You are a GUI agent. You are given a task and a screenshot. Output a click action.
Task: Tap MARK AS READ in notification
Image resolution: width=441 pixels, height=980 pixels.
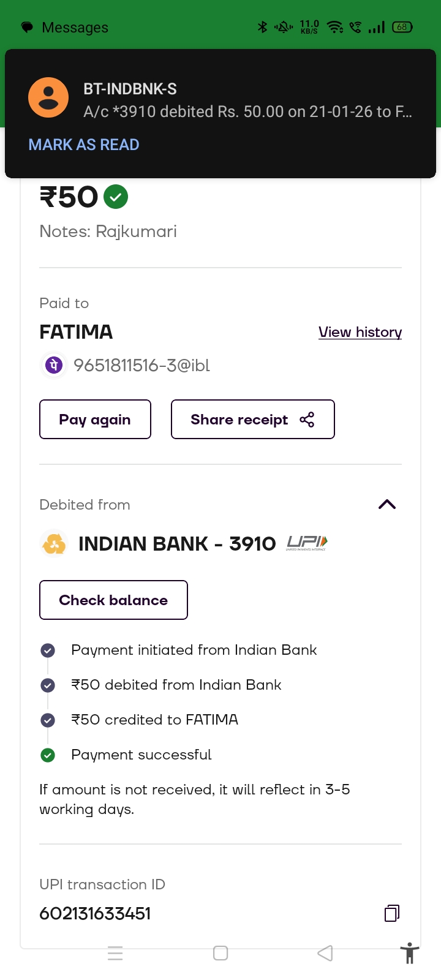(84, 145)
